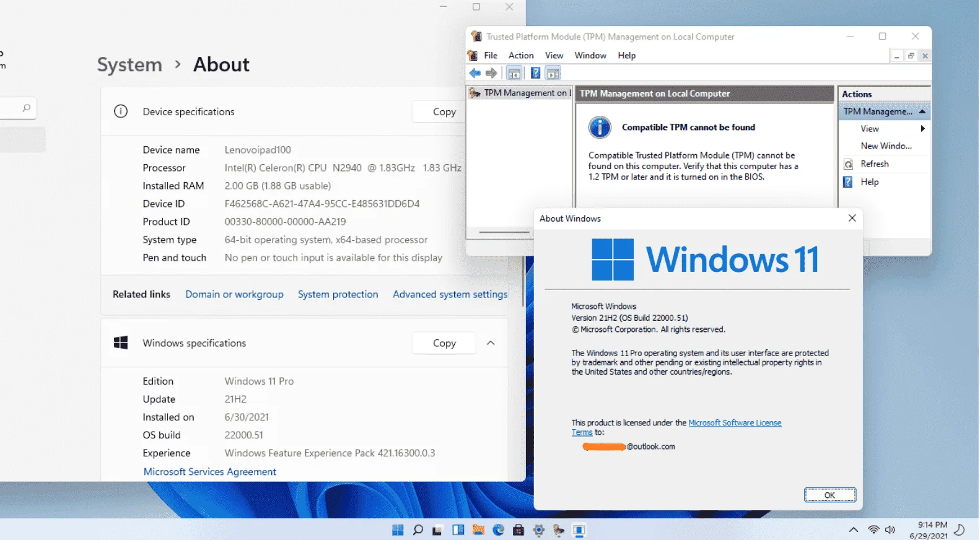The width and height of the screenshot is (980, 540).
Task: Open Microsoft Store from taskbar
Action: (518, 530)
